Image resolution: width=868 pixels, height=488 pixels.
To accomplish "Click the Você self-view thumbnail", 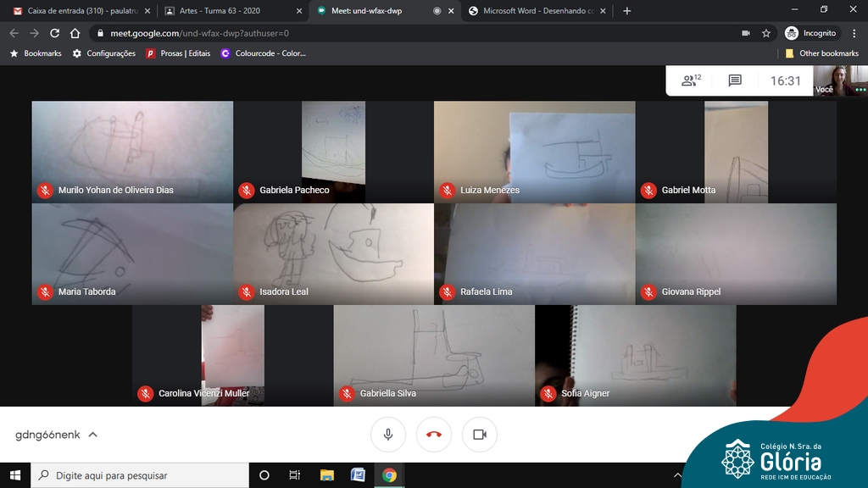I will (x=840, y=80).
